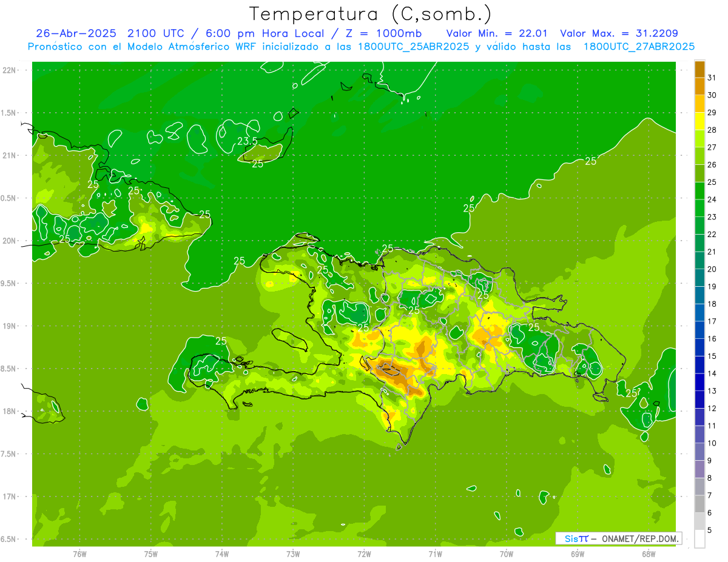Click the "2100 UTC" time text
This screenshot has height=562, width=728.
coord(157,33)
